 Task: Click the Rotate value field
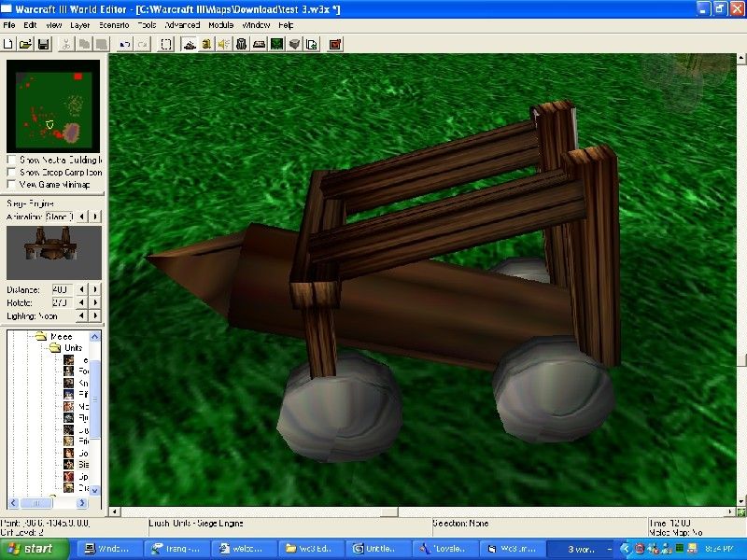(x=62, y=302)
